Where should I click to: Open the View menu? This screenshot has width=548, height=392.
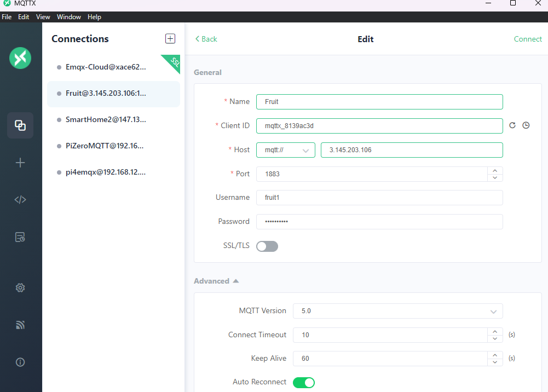[43, 17]
